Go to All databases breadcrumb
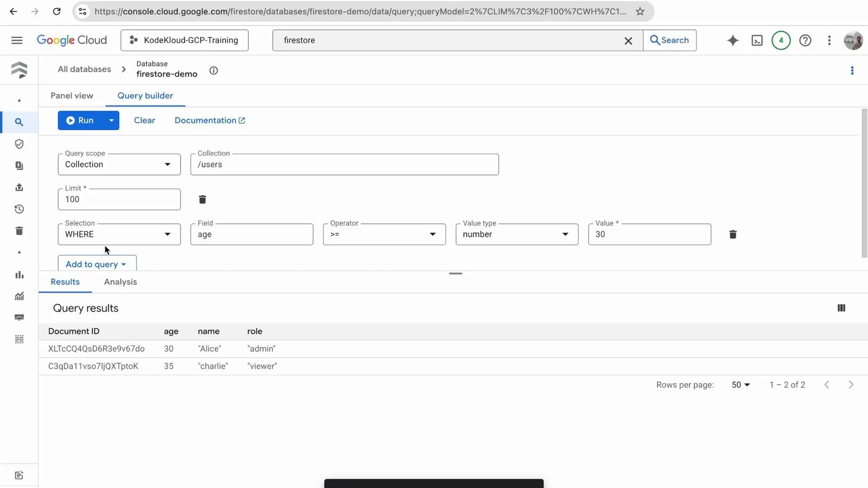 click(84, 69)
